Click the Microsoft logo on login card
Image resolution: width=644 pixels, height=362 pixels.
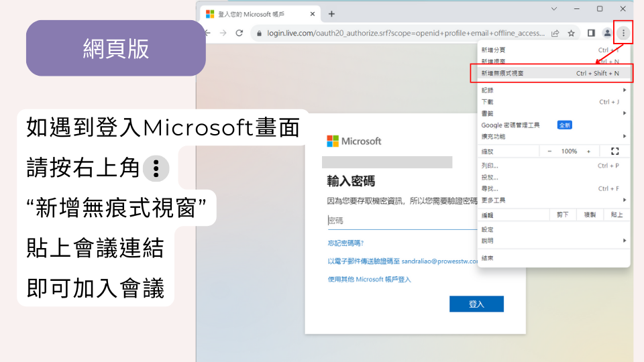click(354, 141)
